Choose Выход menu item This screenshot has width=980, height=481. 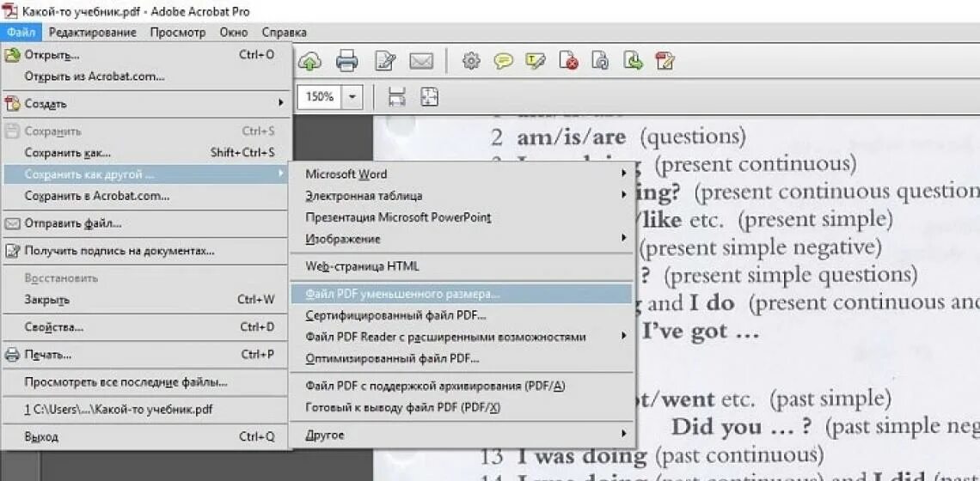tap(146, 437)
